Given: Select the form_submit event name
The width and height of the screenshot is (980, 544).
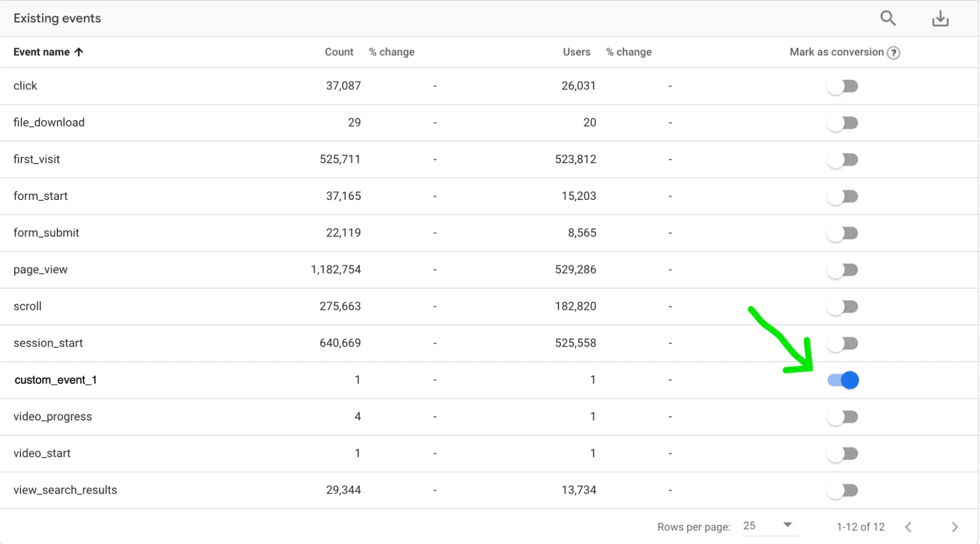Looking at the screenshot, I should coord(46,233).
